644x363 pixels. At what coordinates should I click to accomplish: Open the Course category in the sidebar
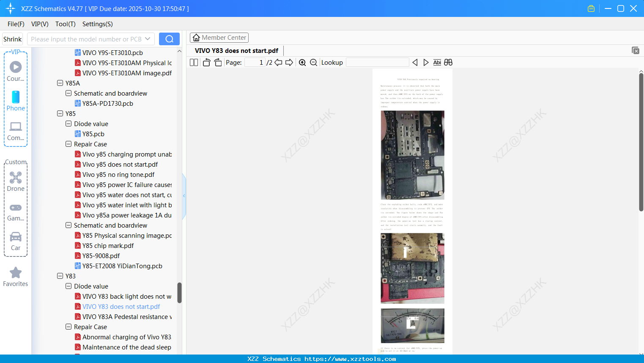[x=16, y=71]
